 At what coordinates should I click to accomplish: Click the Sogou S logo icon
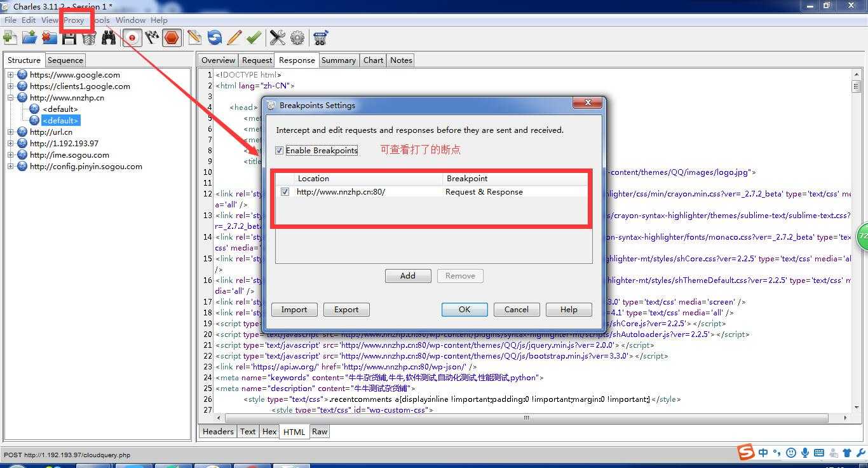(747, 452)
